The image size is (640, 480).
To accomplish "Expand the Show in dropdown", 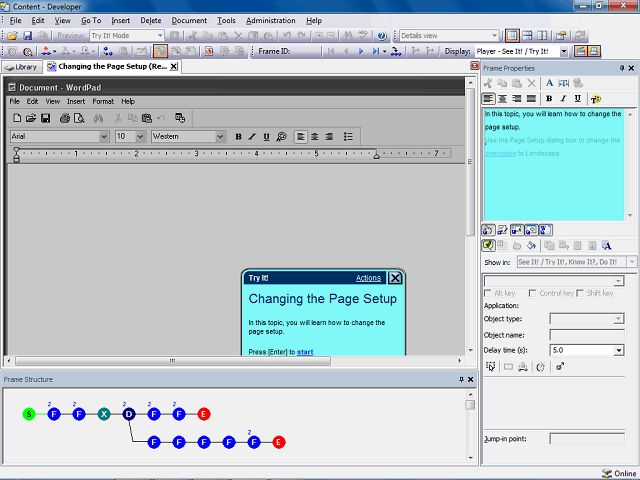I will tap(632, 262).
